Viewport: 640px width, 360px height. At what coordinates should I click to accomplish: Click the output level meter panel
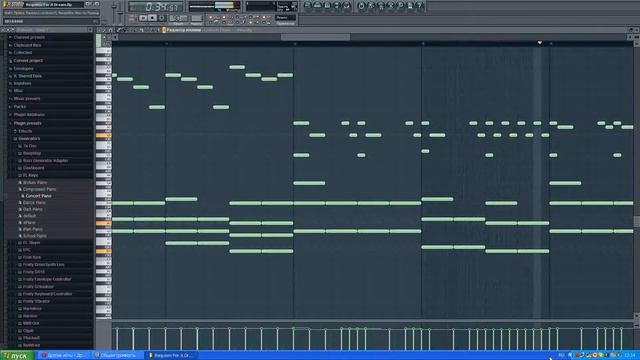(214, 6)
